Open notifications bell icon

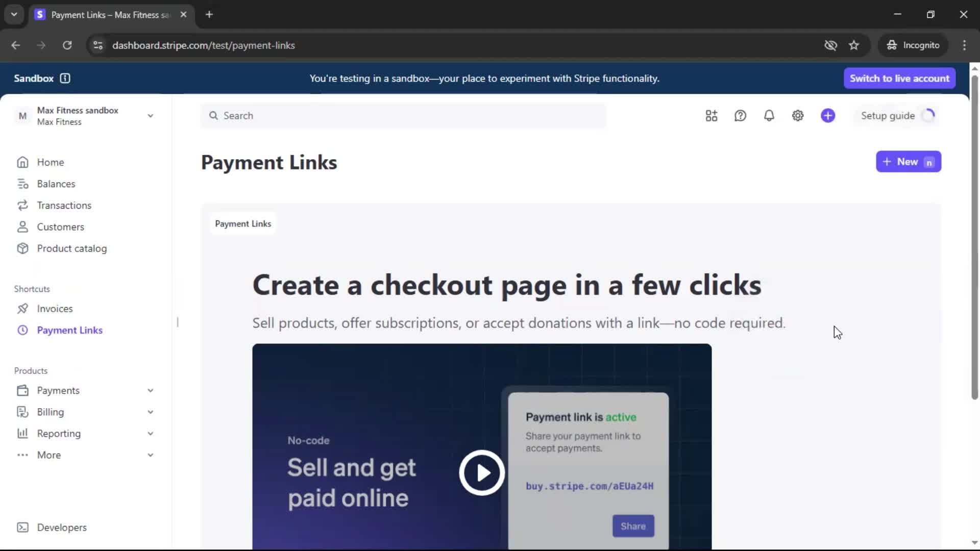click(x=769, y=116)
